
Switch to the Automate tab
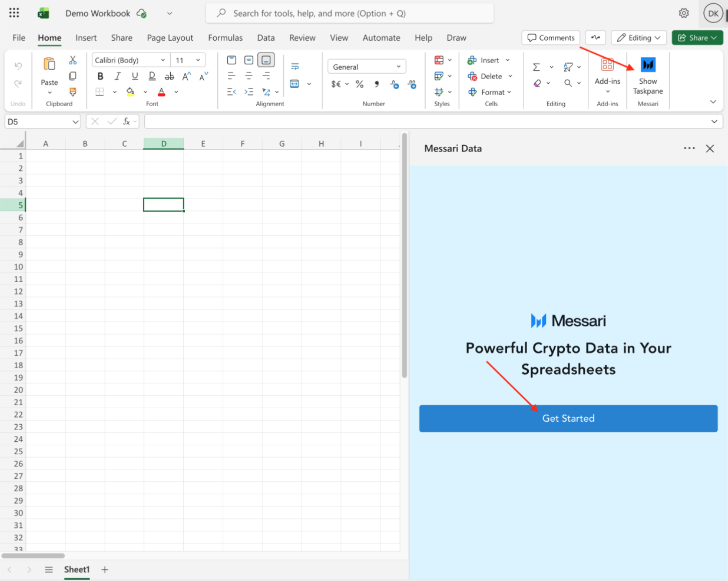[382, 38]
